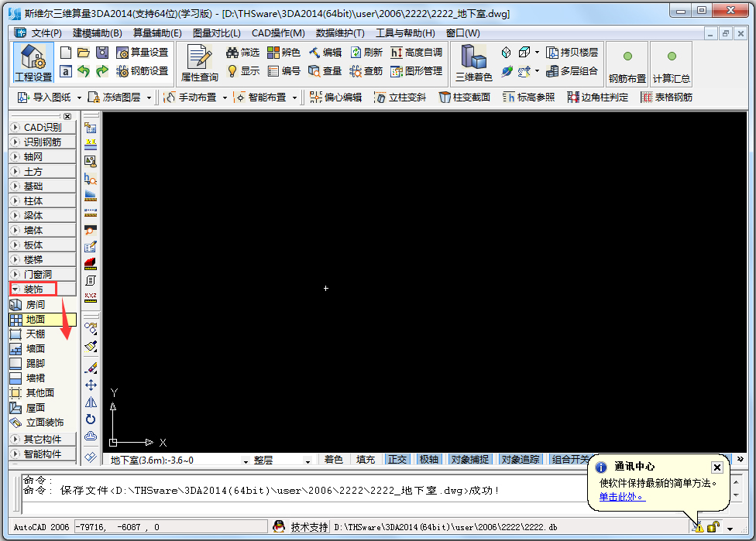
Task: Select the 三维着色 shading icon
Action: (473, 62)
